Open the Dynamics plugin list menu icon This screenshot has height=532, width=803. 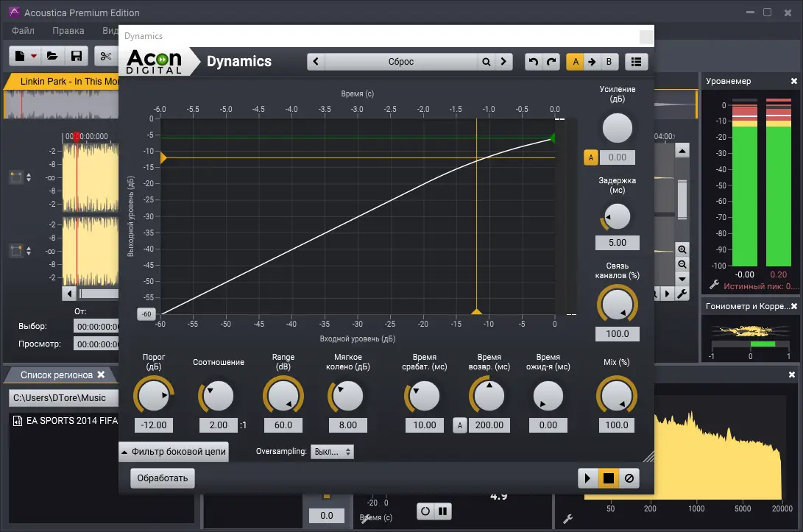(x=636, y=62)
